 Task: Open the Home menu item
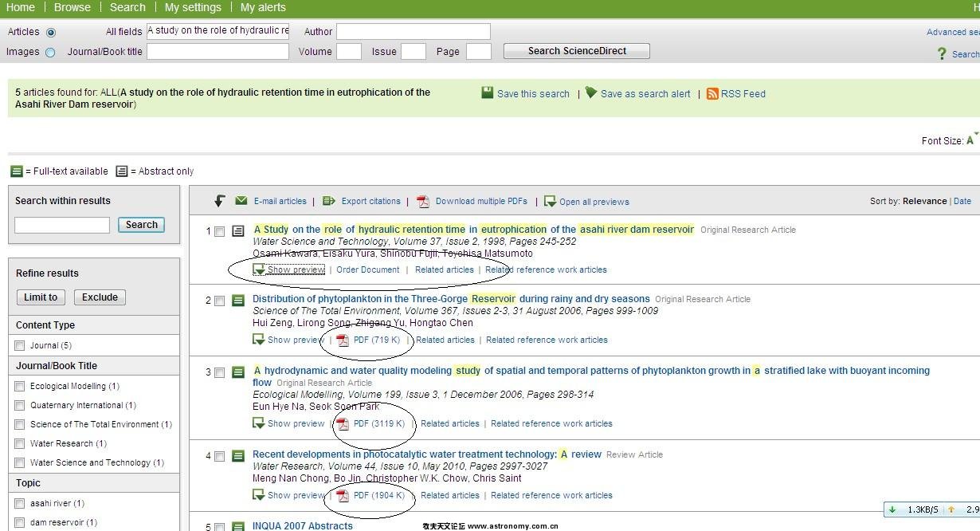coord(21,7)
